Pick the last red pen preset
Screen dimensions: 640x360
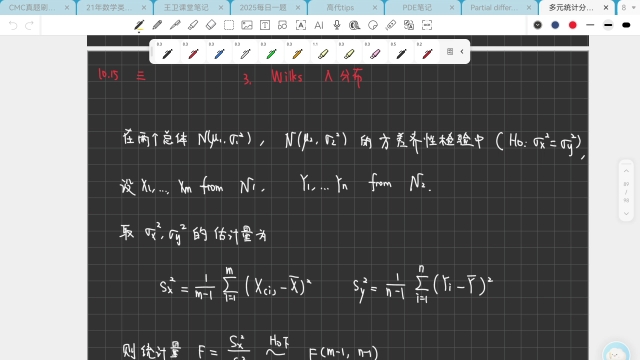(427, 52)
